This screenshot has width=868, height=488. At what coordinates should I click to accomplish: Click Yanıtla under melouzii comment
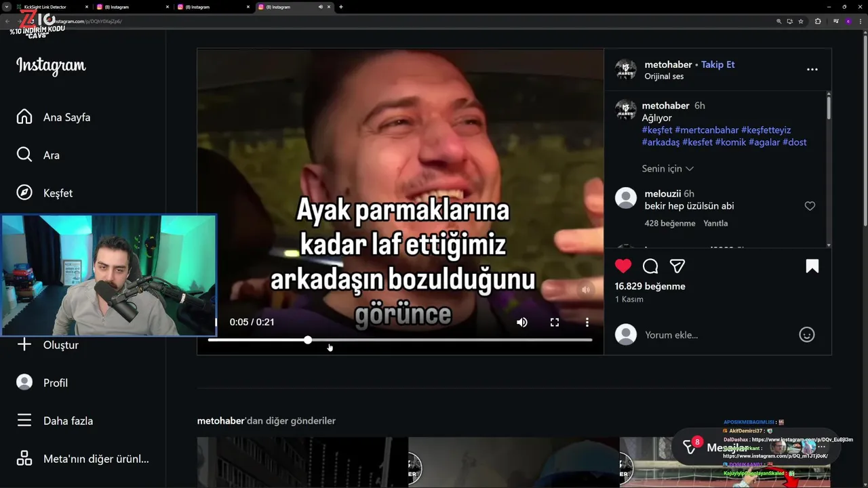715,223
